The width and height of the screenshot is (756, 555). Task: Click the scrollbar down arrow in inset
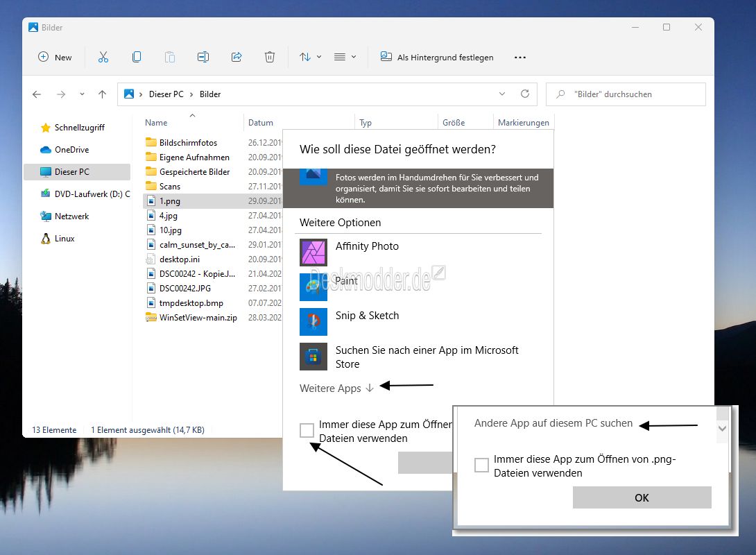pyautogui.click(x=722, y=429)
